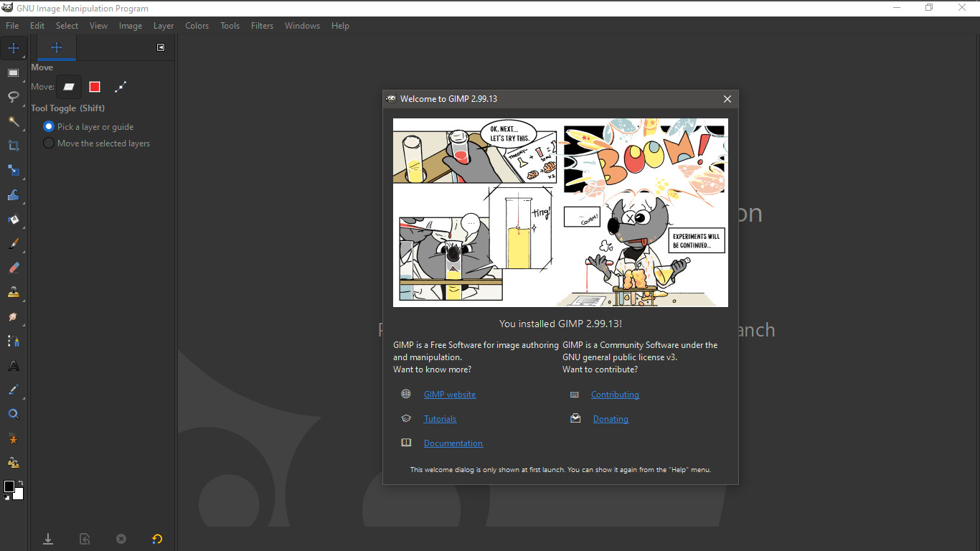Choose 'Pick a layer or guide' option
The image size is (980, 551).
click(x=89, y=126)
